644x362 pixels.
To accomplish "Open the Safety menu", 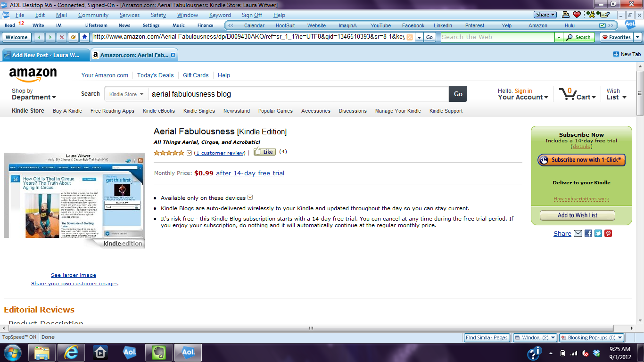I will click(x=158, y=15).
